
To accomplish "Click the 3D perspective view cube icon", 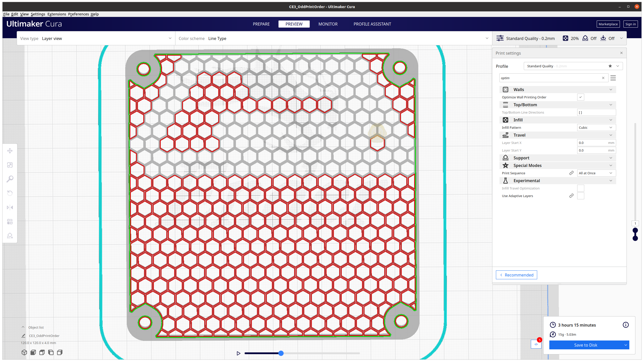I will coord(24,352).
